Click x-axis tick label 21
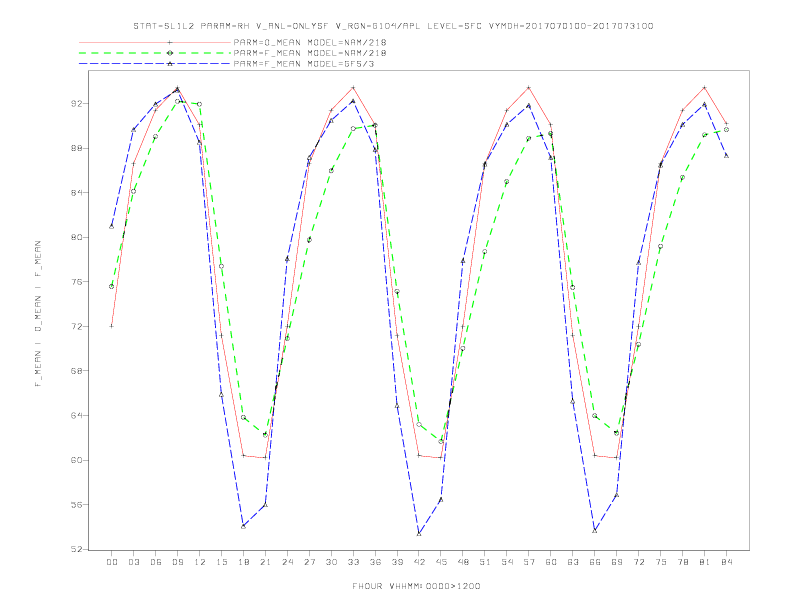 click(266, 562)
